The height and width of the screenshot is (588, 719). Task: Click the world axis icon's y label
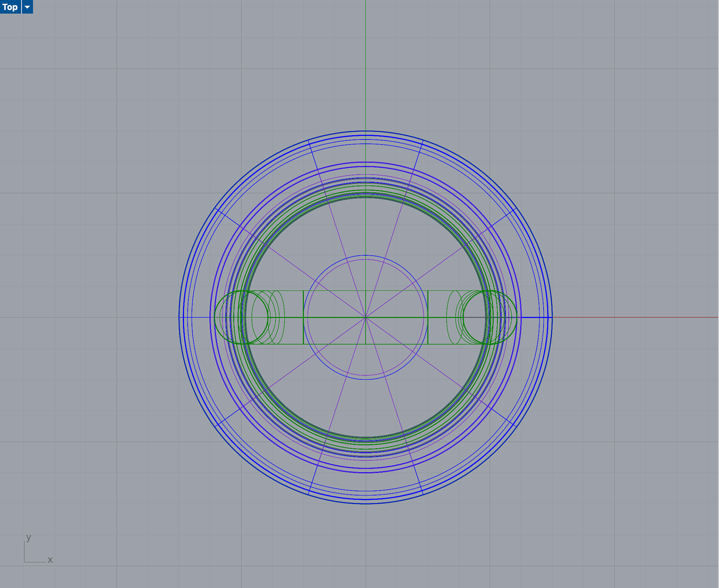(x=29, y=537)
